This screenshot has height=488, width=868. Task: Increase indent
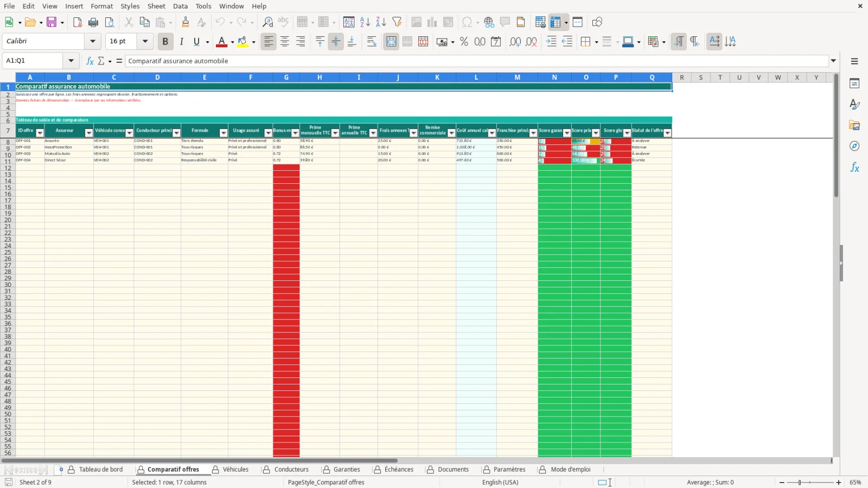click(x=551, y=42)
